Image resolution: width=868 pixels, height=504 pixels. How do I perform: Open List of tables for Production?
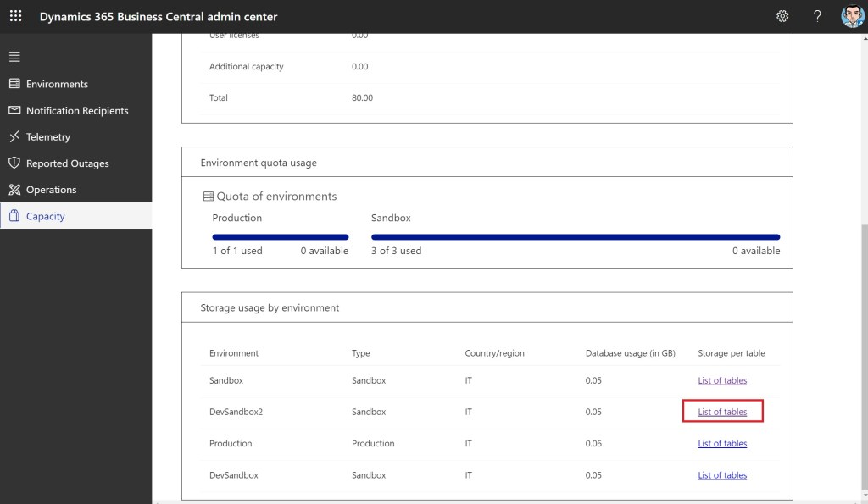(722, 443)
